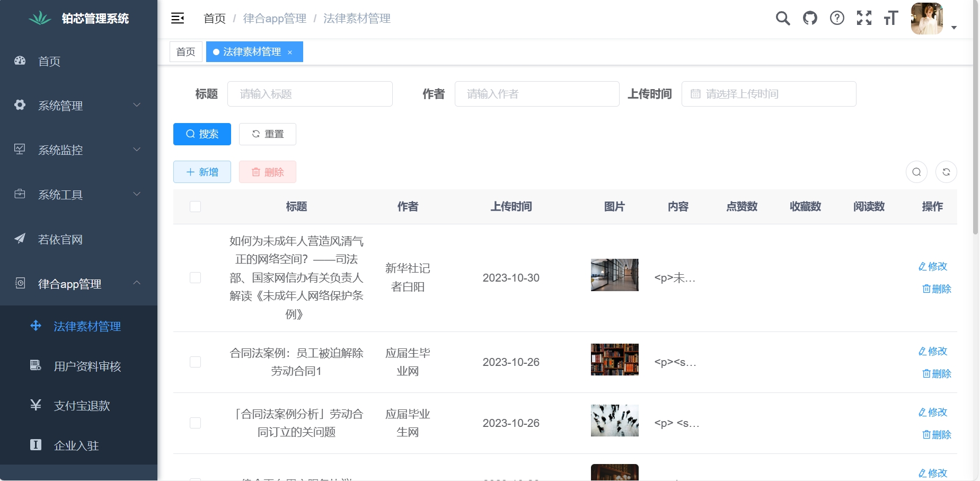980x481 pixels.
Task: Click the icon beside 企业入驻
Action: 36,445
